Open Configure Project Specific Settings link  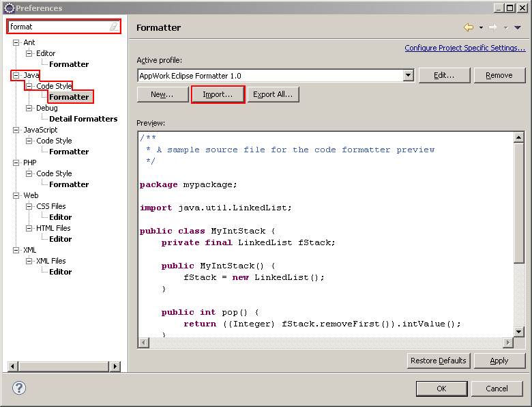click(464, 48)
